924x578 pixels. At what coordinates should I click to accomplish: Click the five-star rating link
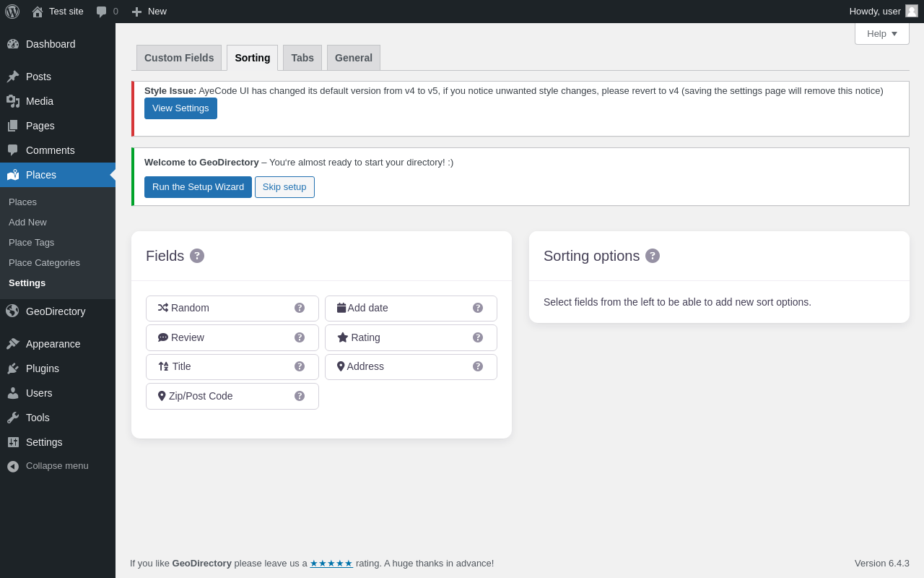(331, 564)
